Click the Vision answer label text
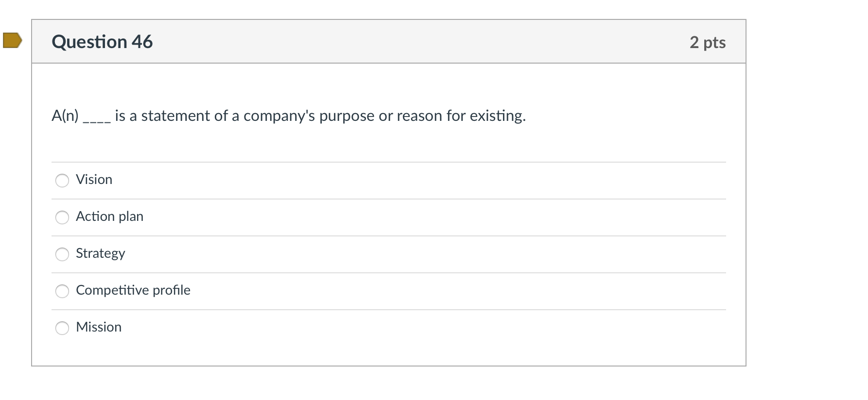The image size is (868, 400). pyautogui.click(x=94, y=180)
